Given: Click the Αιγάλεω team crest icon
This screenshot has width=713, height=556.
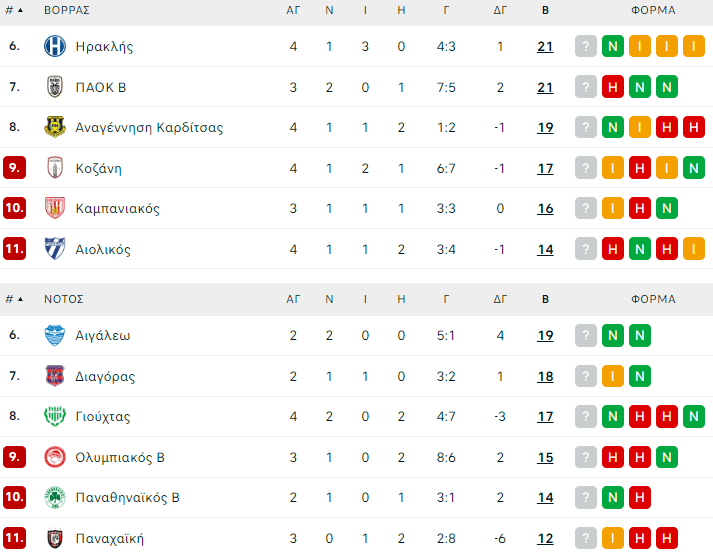Looking at the screenshot, I should point(55,335).
